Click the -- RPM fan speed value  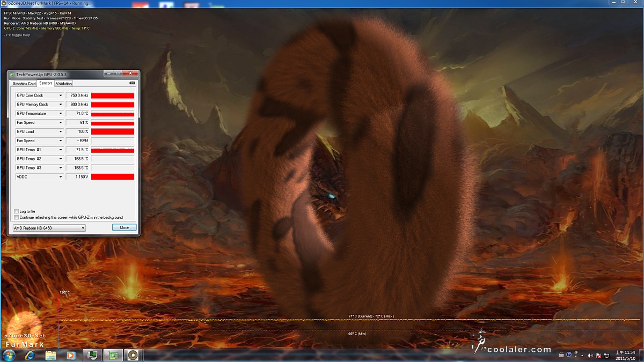(x=77, y=141)
